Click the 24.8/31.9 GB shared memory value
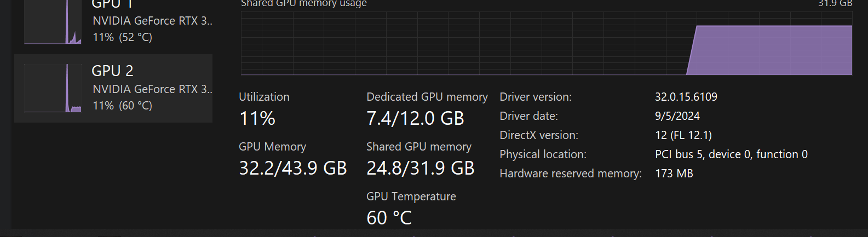The image size is (868, 237). tap(420, 168)
